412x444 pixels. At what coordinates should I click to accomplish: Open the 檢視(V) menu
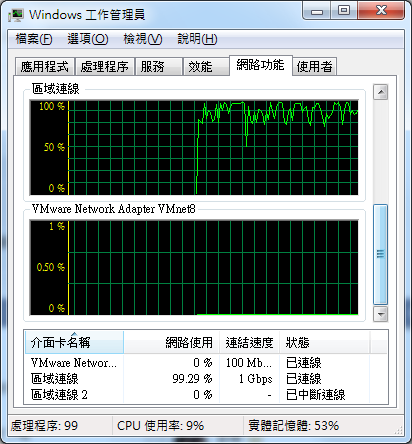pos(143,39)
